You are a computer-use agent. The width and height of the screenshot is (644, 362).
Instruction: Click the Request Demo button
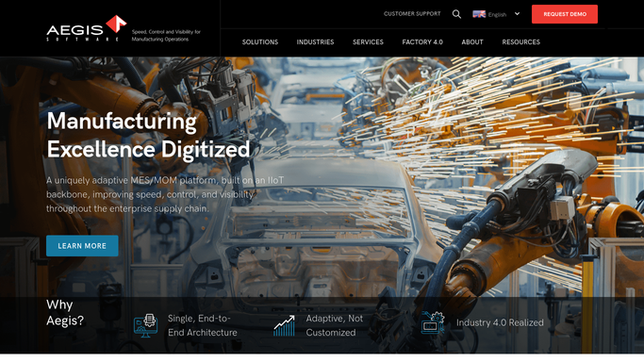point(565,14)
